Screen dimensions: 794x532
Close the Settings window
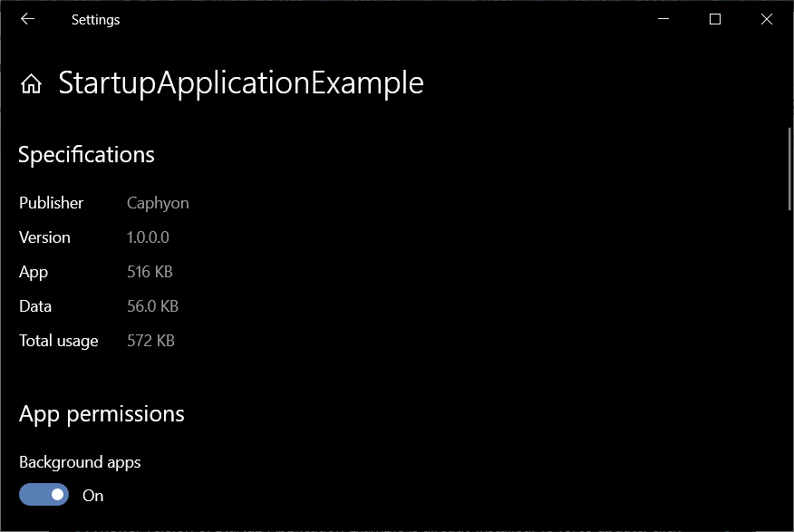[x=767, y=19]
